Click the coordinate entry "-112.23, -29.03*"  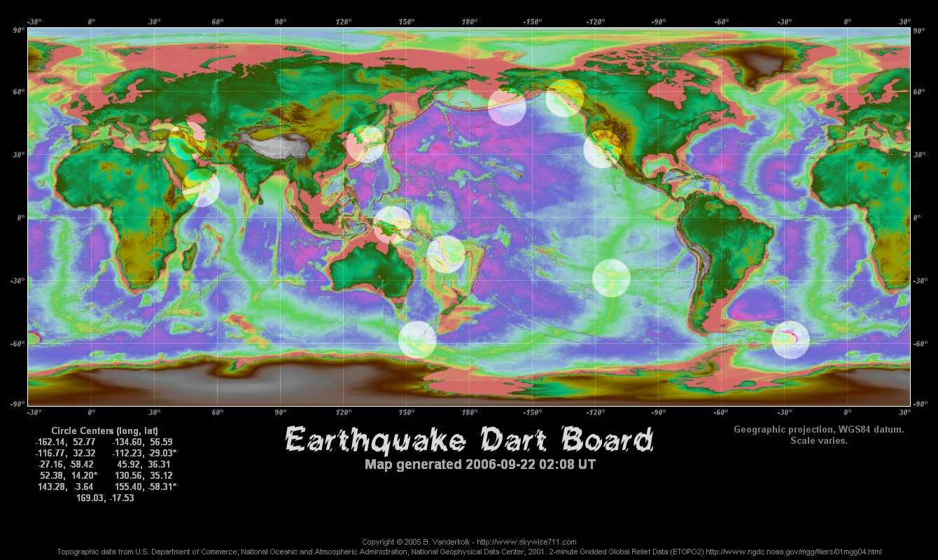pyautogui.click(x=145, y=454)
